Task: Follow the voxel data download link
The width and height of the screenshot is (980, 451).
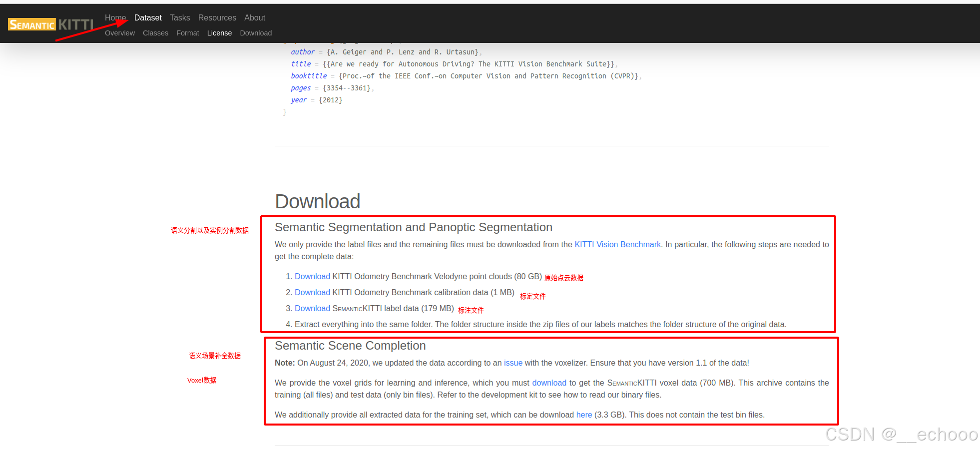Action: (x=549, y=383)
